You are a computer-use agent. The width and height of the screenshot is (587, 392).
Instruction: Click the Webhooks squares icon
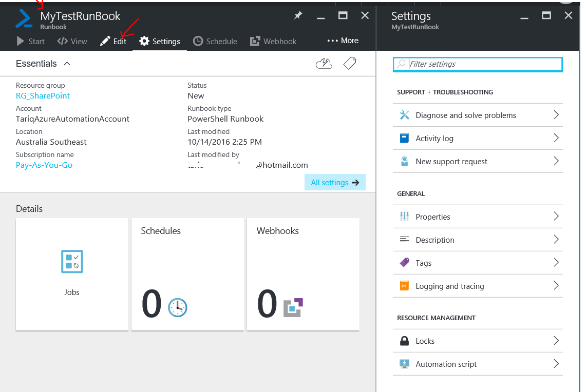coord(293,307)
